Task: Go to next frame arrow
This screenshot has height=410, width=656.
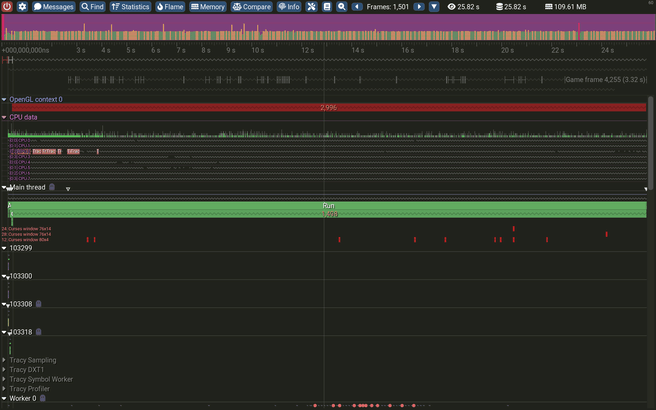Action: click(419, 7)
